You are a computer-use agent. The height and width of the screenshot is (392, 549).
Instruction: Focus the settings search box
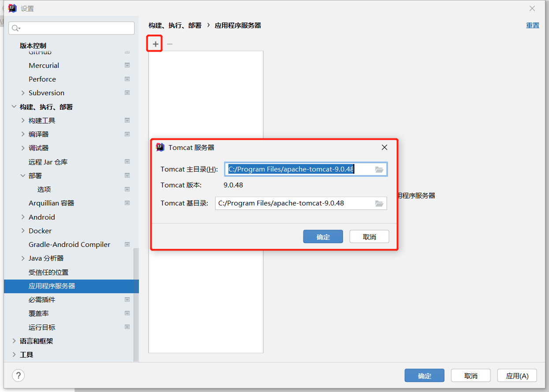tap(71, 28)
